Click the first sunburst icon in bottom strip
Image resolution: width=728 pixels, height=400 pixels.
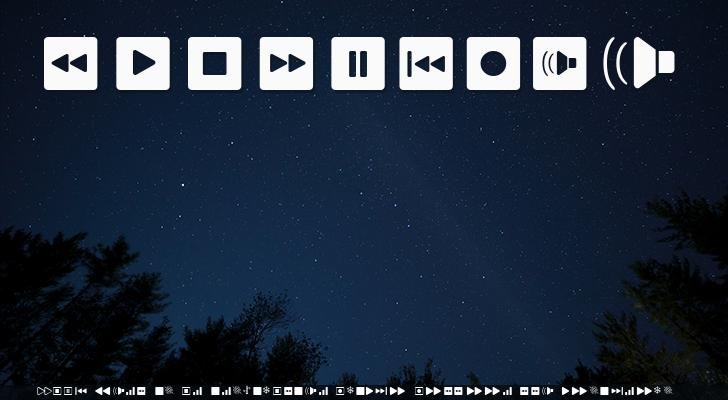click(169, 390)
